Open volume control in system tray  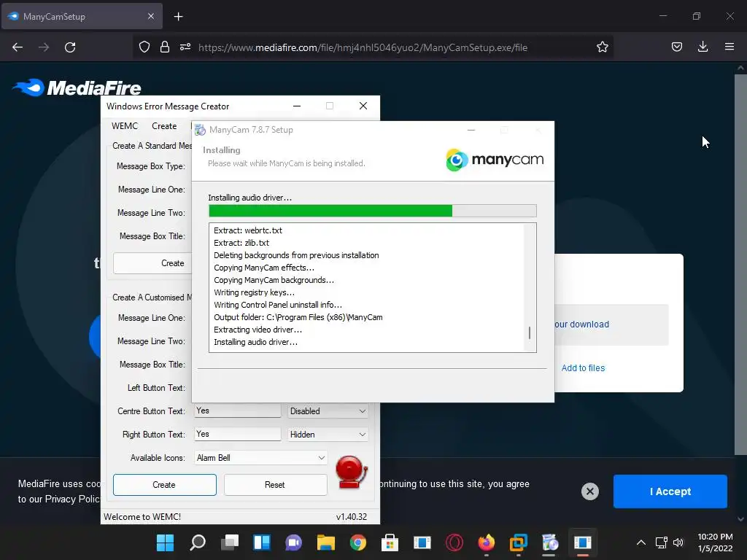[678, 542]
